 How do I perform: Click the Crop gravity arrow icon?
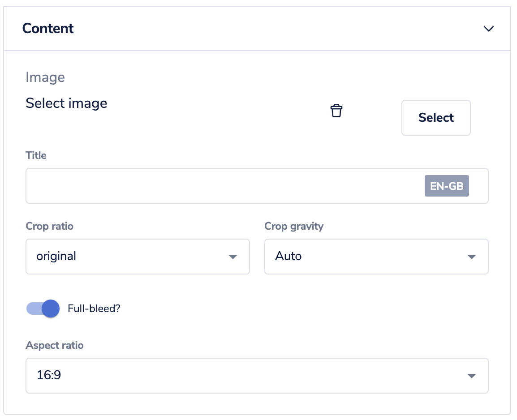point(471,257)
